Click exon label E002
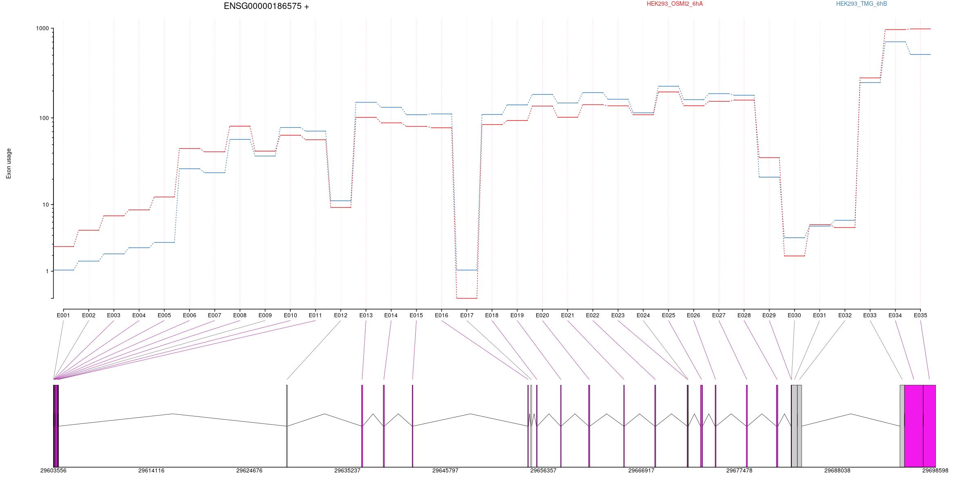Viewport: 980px width, 490px height. point(89,315)
